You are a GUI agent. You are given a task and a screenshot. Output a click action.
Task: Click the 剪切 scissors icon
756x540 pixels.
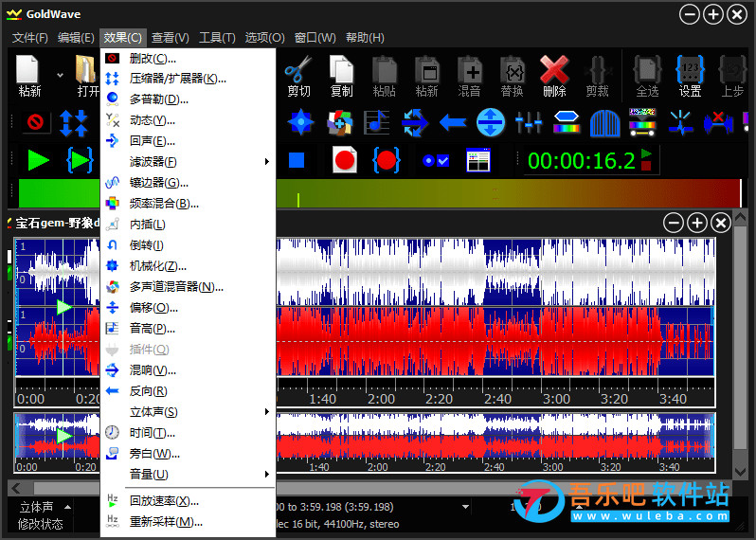pyautogui.click(x=298, y=75)
